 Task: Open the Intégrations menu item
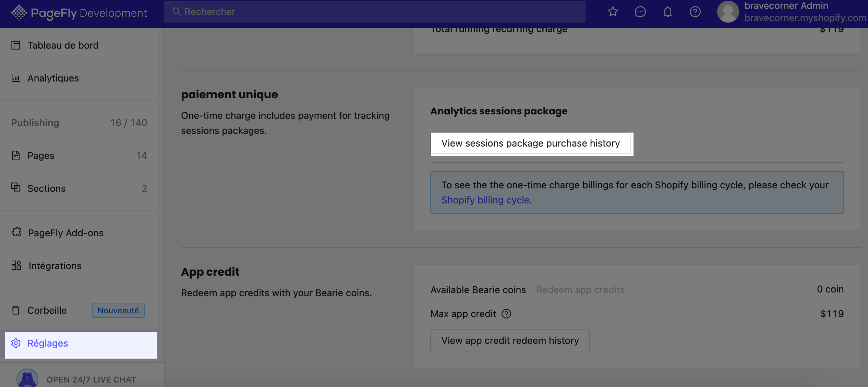point(80,266)
